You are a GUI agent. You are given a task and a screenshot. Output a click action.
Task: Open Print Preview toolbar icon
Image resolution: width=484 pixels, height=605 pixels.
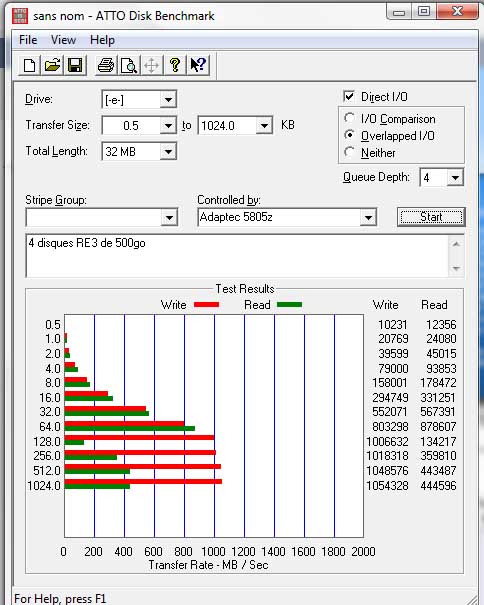129,65
